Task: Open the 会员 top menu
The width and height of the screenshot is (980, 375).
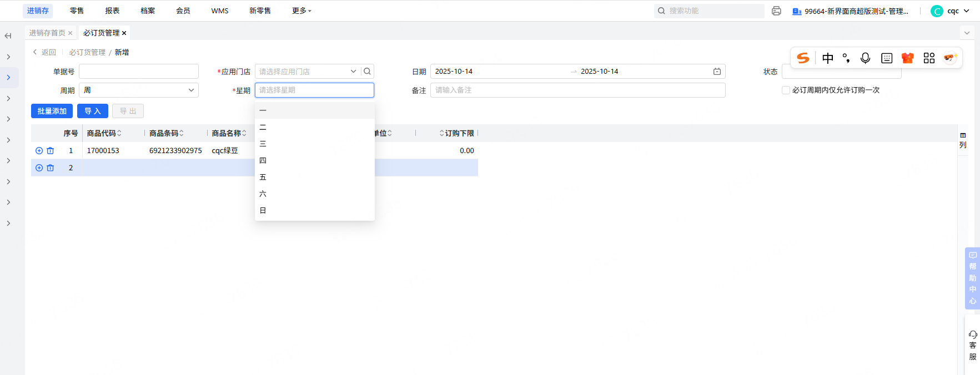Action: [183, 11]
